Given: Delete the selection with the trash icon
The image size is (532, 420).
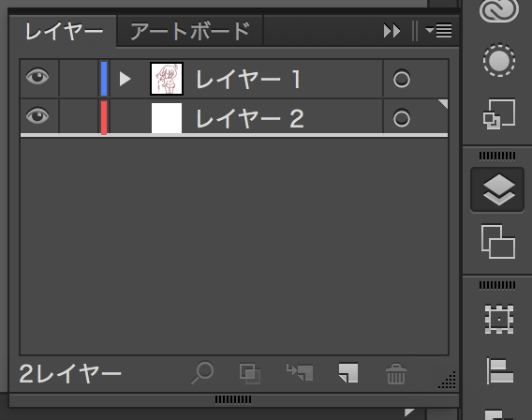Looking at the screenshot, I should pos(396,374).
